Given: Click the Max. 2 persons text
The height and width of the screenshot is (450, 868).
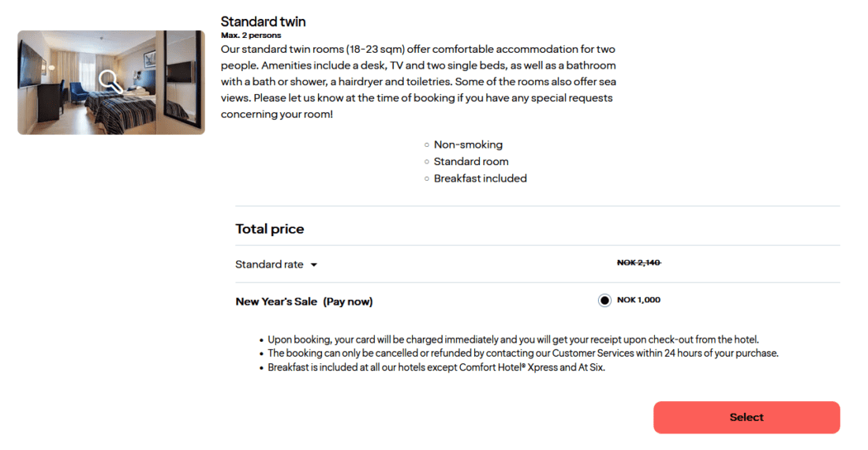Looking at the screenshot, I should [x=251, y=36].
